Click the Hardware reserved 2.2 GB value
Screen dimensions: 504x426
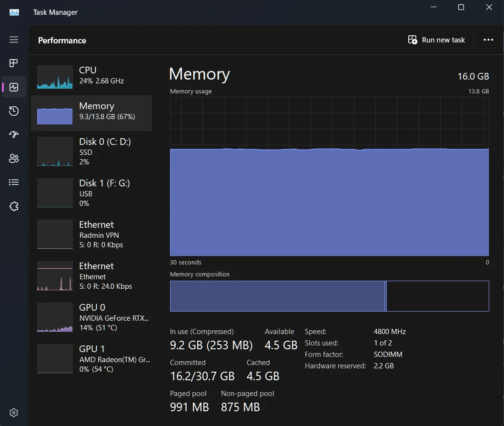pyautogui.click(x=383, y=366)
